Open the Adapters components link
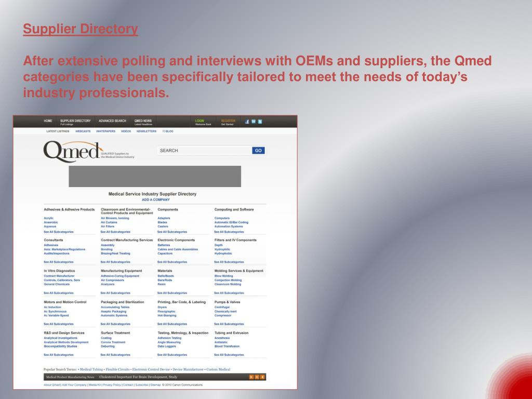Screen dimensions: 532x399 pos(164,219)
